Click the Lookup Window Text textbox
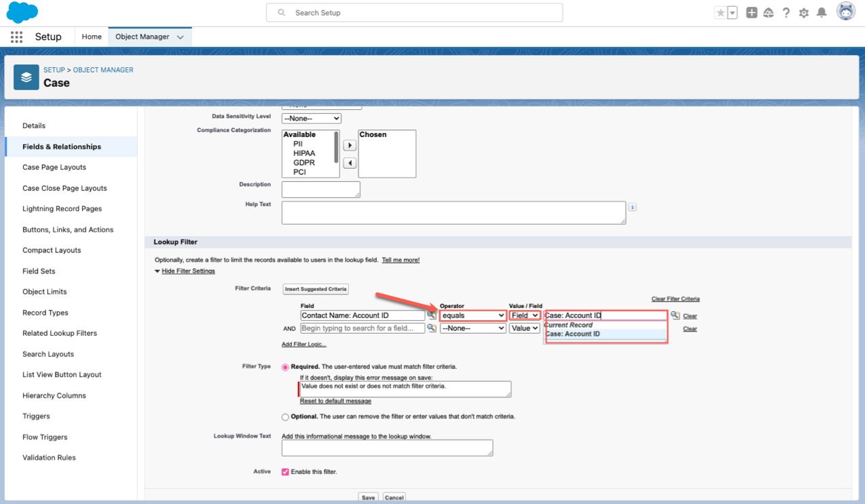The image size is (865, 504). pyautogui.click(x=387, y=448)
